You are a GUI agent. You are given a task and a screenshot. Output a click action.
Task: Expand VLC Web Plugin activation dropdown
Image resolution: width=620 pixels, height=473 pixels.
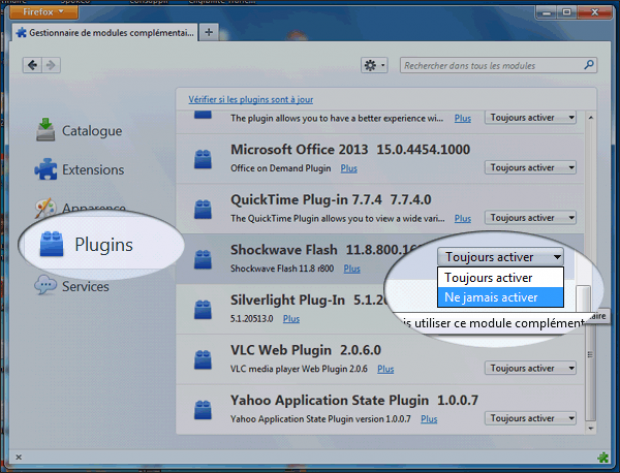tap(530, 368)
